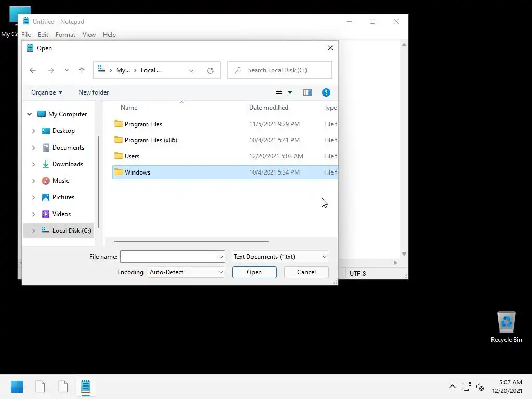Open the Text Documents (*.txt) filter dropdown
Viewport: 532px width, 399px height.
(x=280, y=257)
